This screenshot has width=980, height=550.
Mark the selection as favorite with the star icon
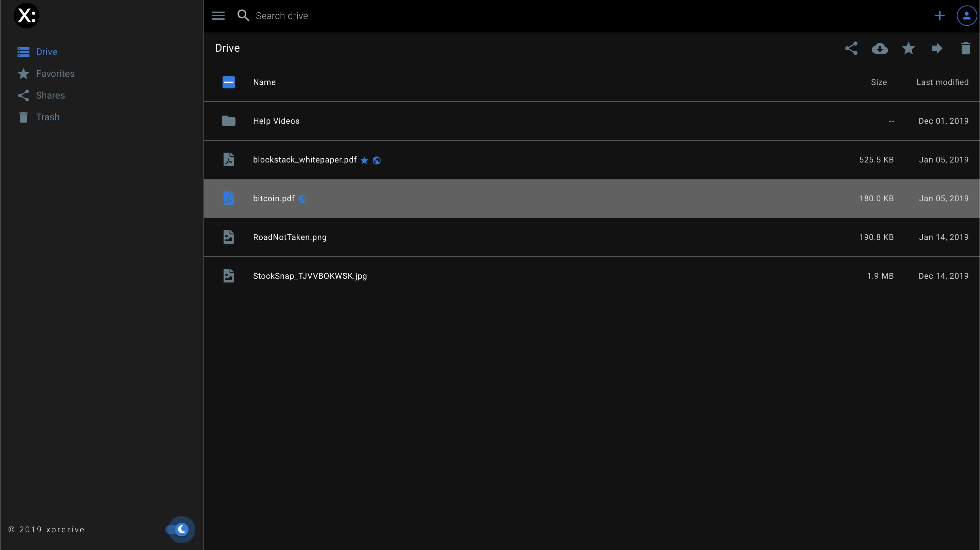pyautogui.click(x=908, y=48)
